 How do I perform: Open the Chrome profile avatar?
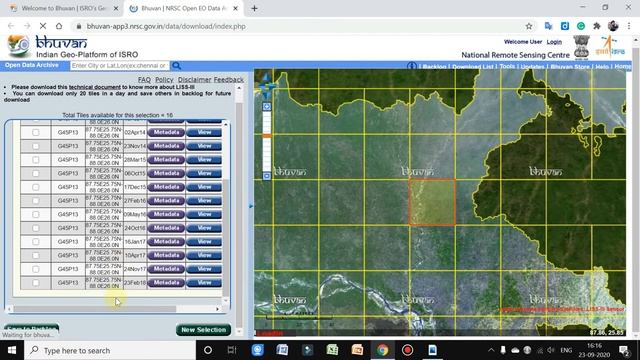tap(613, 26)
